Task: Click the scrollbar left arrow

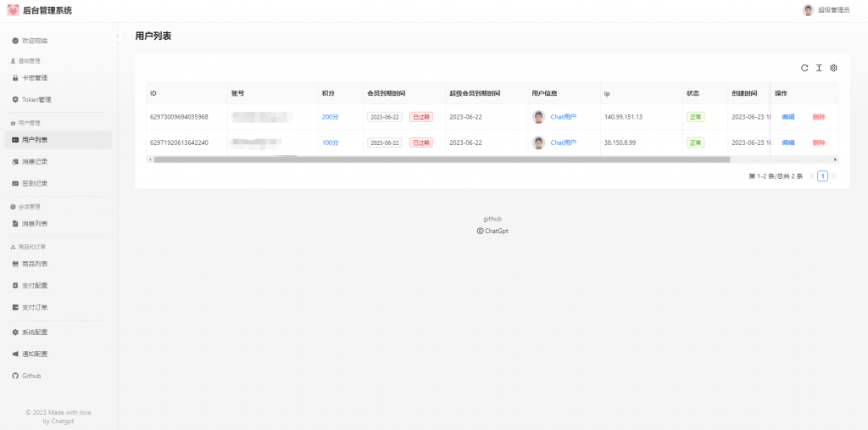Action: pos(149,159)
